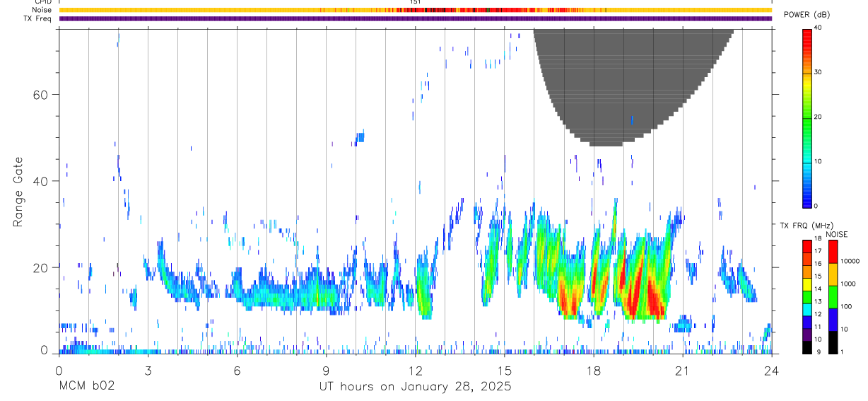Click the Noise row label at top
This screenshot has height=401, width=868.
click(42, 10)
